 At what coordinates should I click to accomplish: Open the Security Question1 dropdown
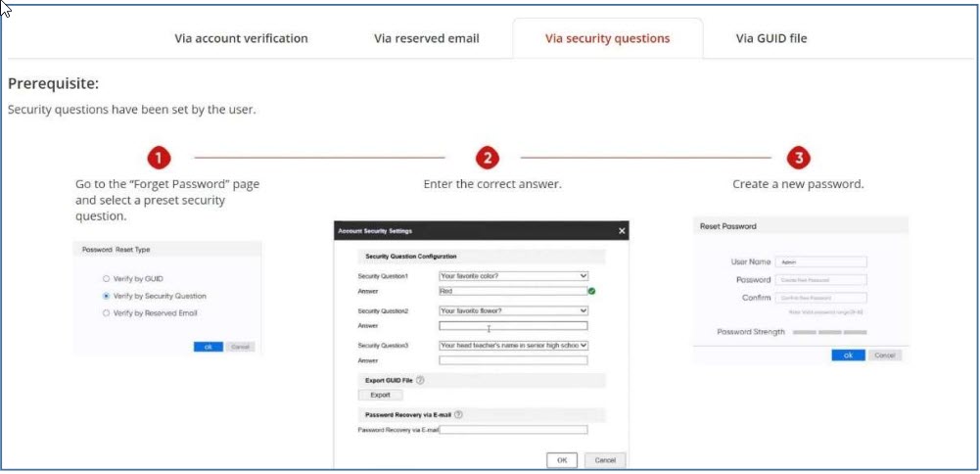[513, 277]
